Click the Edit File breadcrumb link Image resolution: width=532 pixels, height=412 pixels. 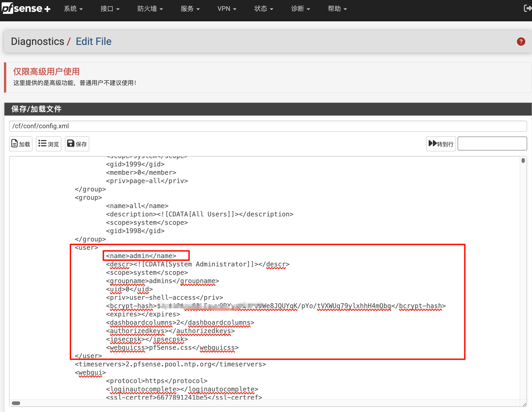(94, 42)
